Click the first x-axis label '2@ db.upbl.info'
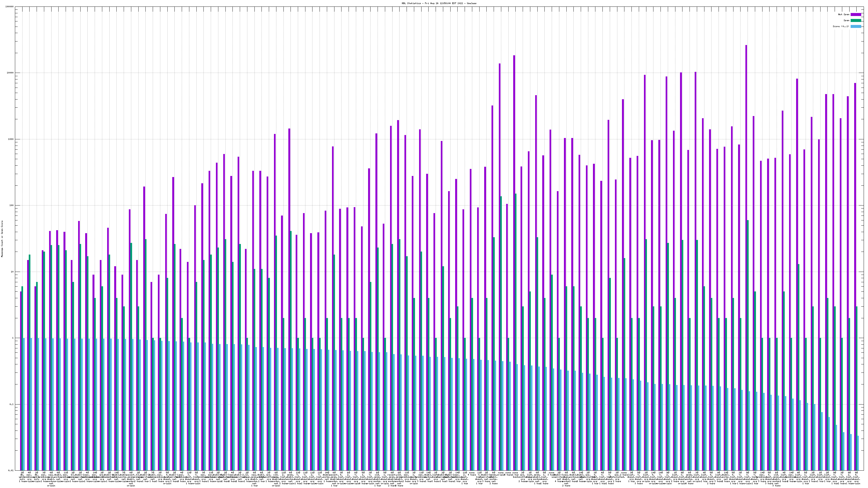 (x=22, y=476)
